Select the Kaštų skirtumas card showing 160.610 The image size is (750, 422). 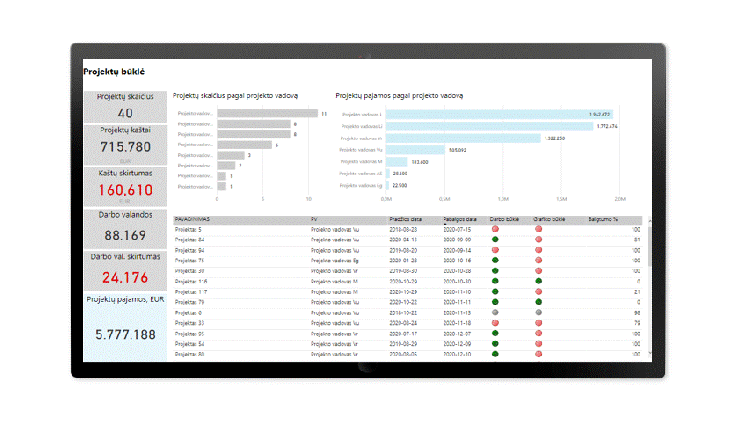125,186
